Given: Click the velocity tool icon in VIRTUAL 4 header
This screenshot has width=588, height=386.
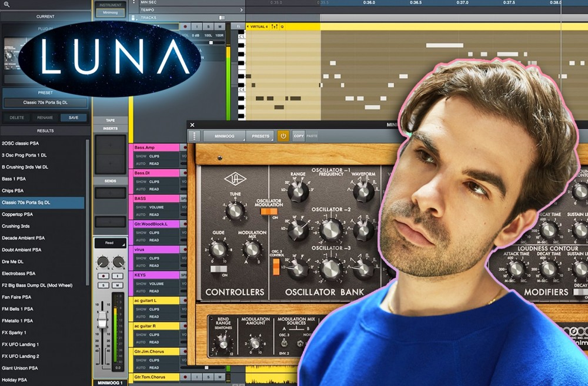Looking at the screenshot, I should click(275, 26).
